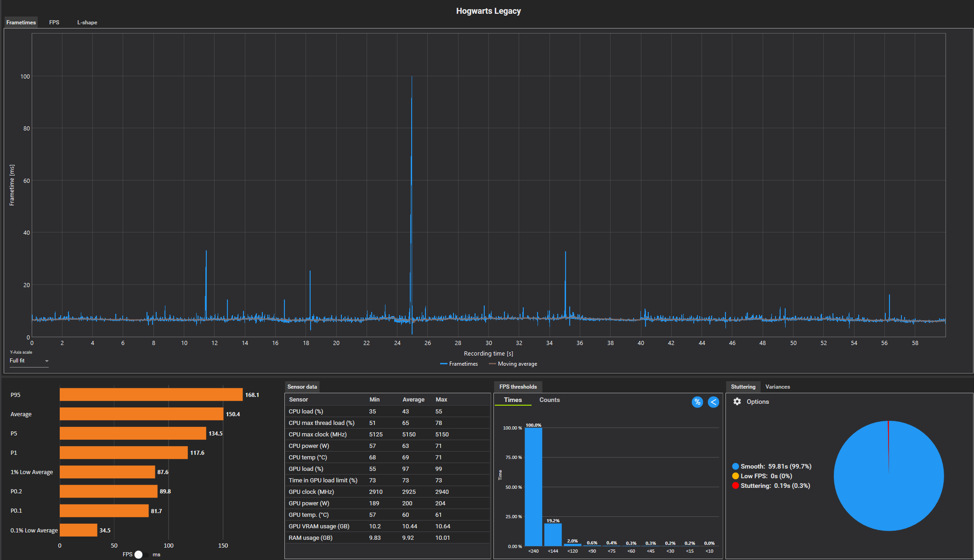Open the Variances tab
Viewport: 974px width, 560px height.
coord(777,387)
